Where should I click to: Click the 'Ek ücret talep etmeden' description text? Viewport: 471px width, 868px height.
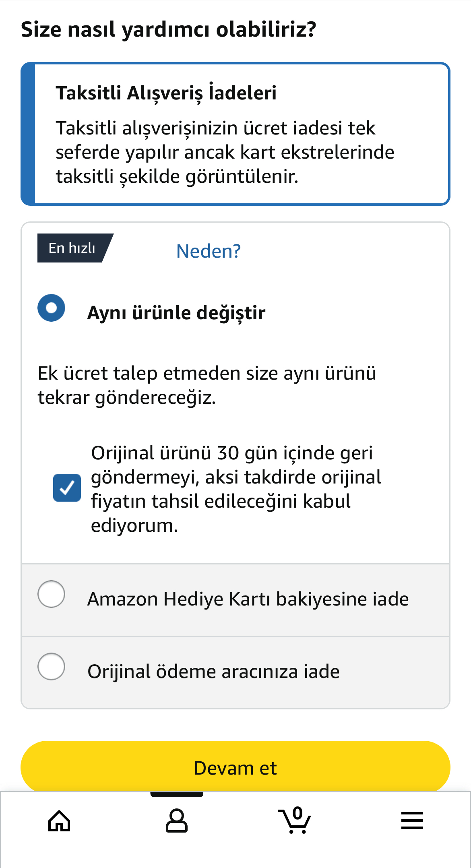(207, 385)
